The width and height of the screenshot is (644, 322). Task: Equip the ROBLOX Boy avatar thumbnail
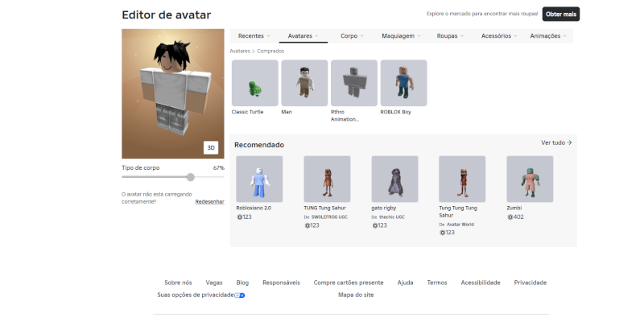(x=404, y=83)
